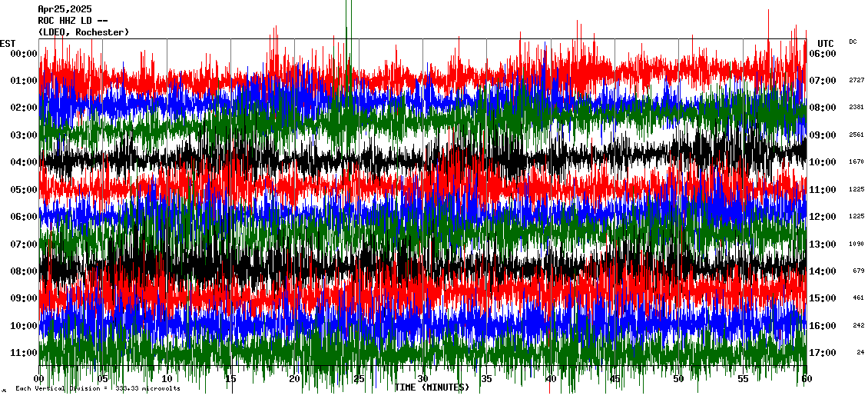Click the (LDEO, Rochester) location text
This screenshot has width=868, height=399.
point(83,32)
